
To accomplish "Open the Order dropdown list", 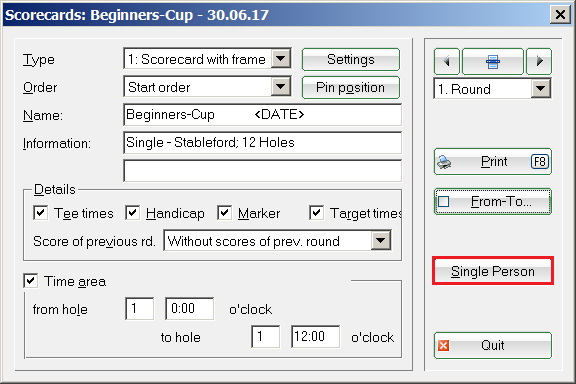I will coord(281,87).
